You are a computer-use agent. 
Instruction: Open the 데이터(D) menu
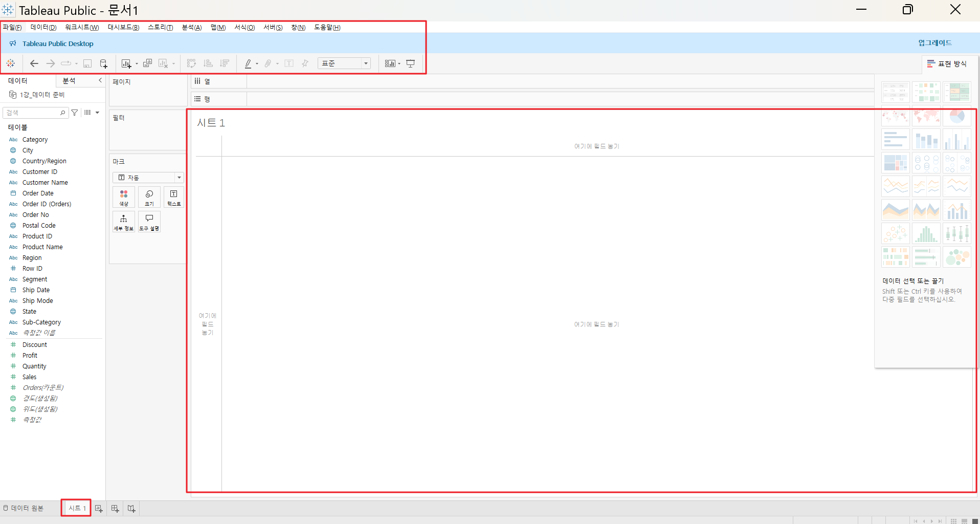(43, 28)
